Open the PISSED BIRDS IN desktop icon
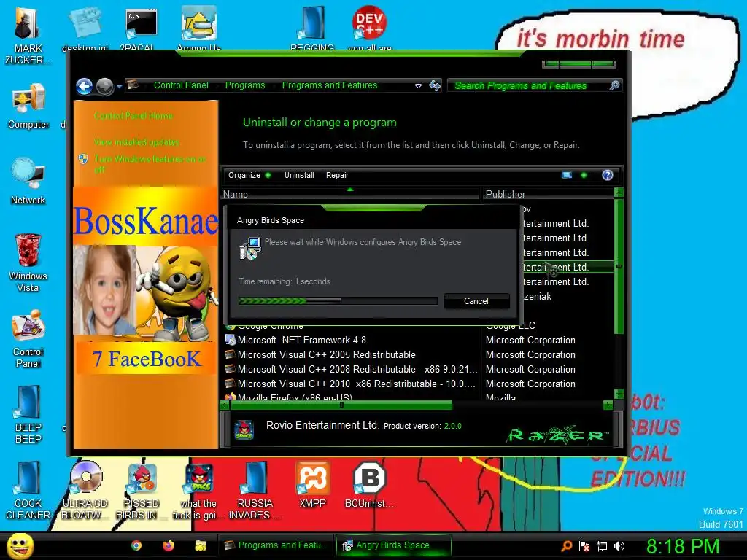This screenshot has height=560, width=747. (x=142, y=492)
